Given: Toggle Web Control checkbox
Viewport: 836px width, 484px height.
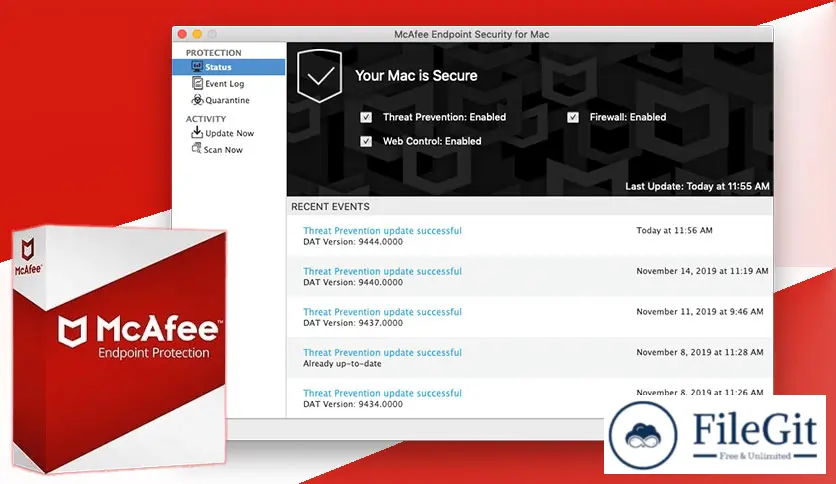Looking at the screenshot, I should point(366,141).
